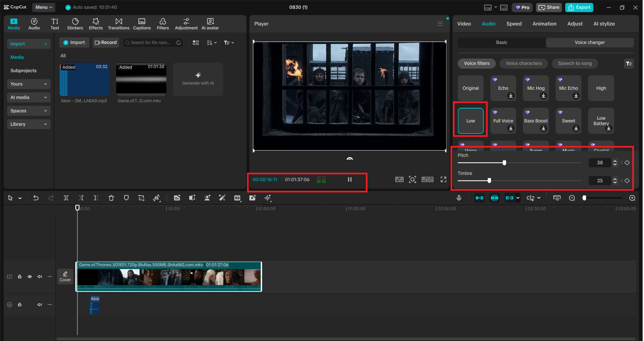Switch to the Animation tab
Viewport: 644px width, 341px height.
pos(544,24)
